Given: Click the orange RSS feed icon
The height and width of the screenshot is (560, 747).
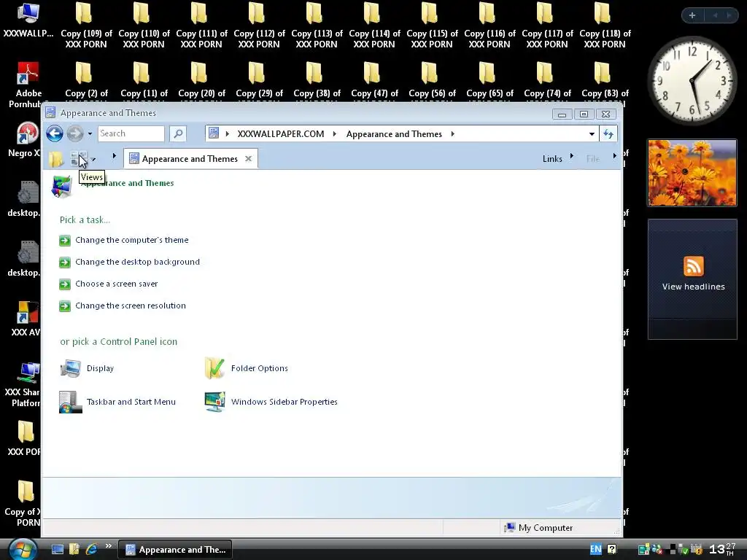Looking at the screenshot, I should click(693, 266).
